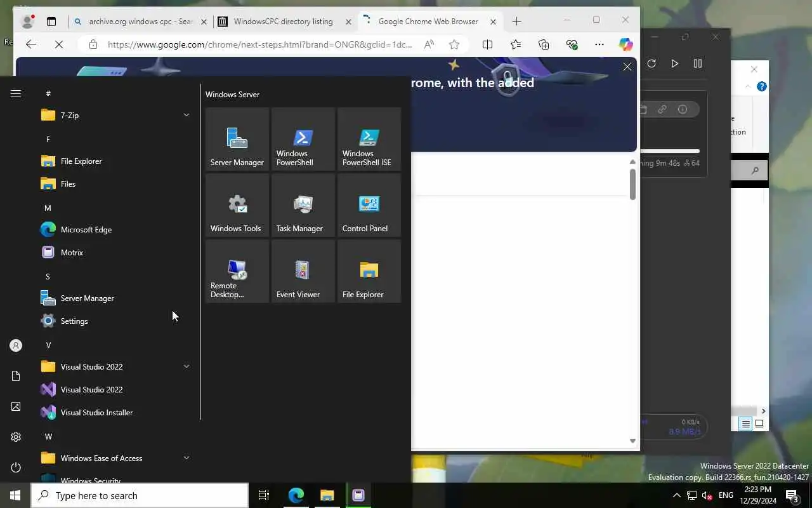
Task: Open the Control Panel tile
Action: pos(369,205)
